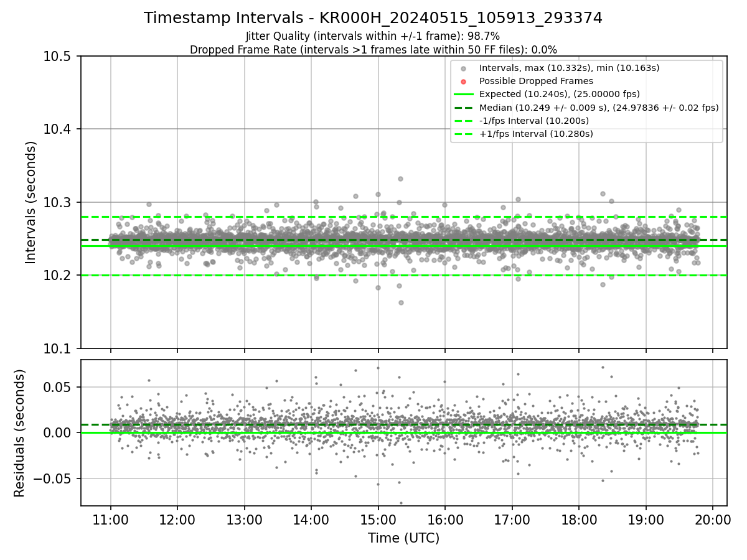747x560 pixels.
Task: Click legend entry 'Expected (10.240s), (25.00000 fps)'
Action: (559, 94)
